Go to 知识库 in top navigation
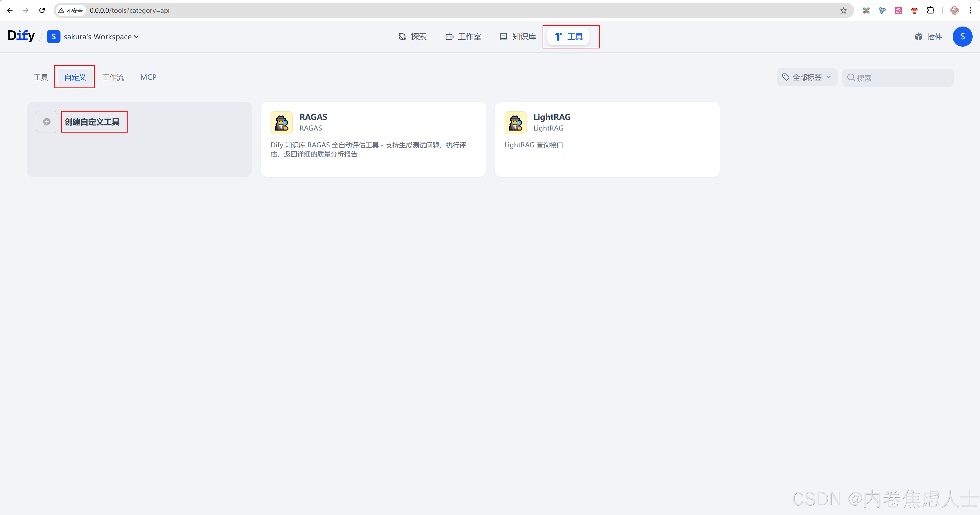 (518, 36)
